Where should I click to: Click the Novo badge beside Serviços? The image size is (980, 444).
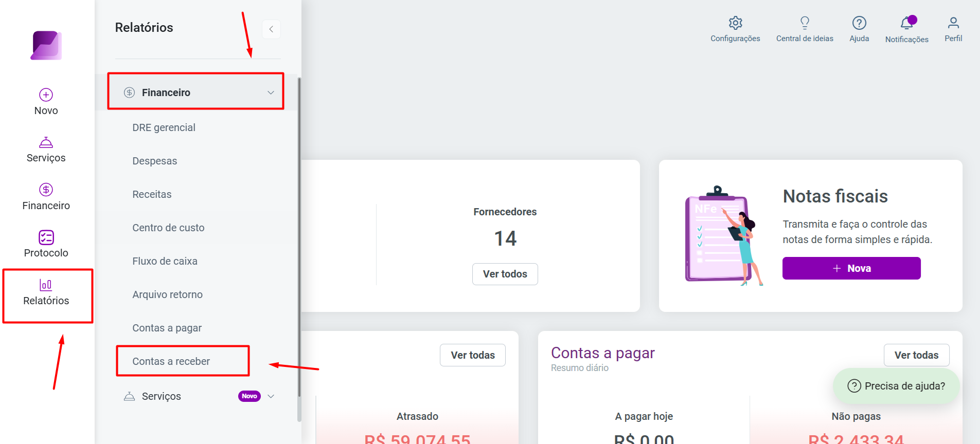click(x=250, y=396)
